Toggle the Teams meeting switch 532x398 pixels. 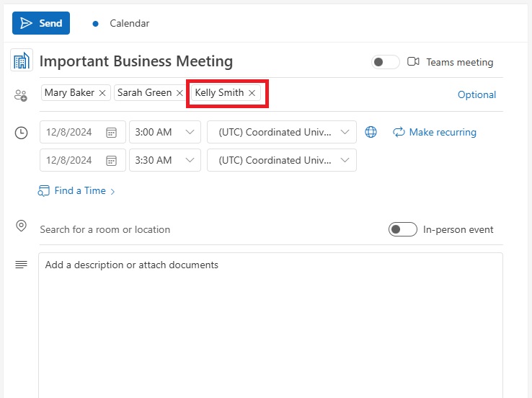click(x=385, y=62)
